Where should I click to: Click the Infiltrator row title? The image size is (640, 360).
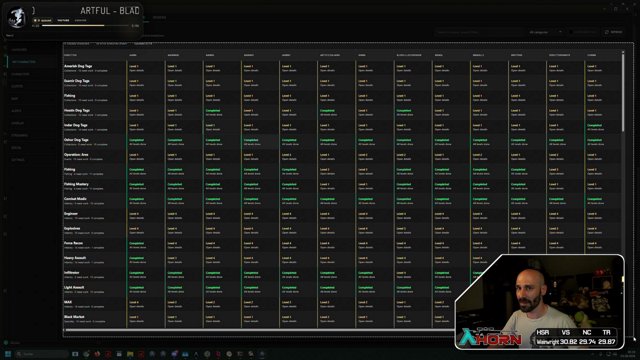[x=71, y=272]
